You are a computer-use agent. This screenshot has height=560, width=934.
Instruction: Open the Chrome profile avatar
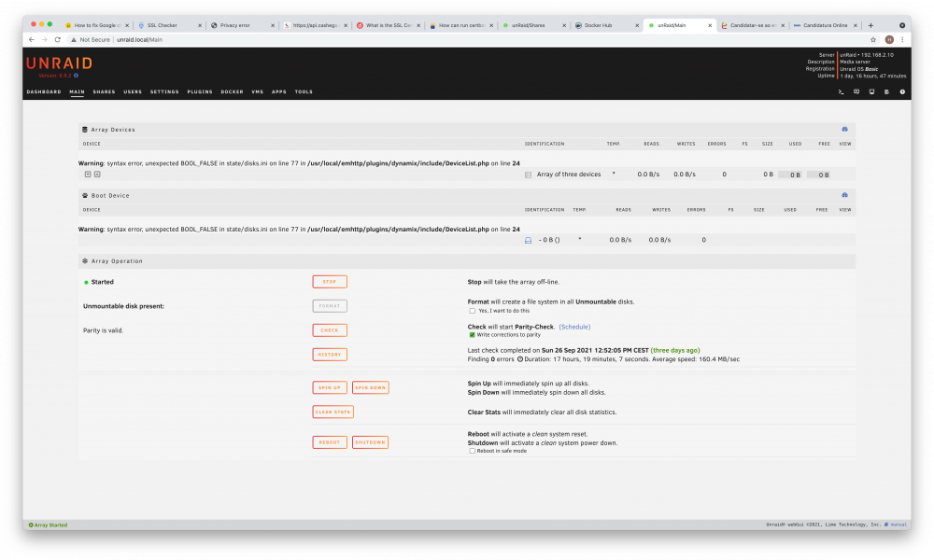pyautogui.click(x=889, y=40)
